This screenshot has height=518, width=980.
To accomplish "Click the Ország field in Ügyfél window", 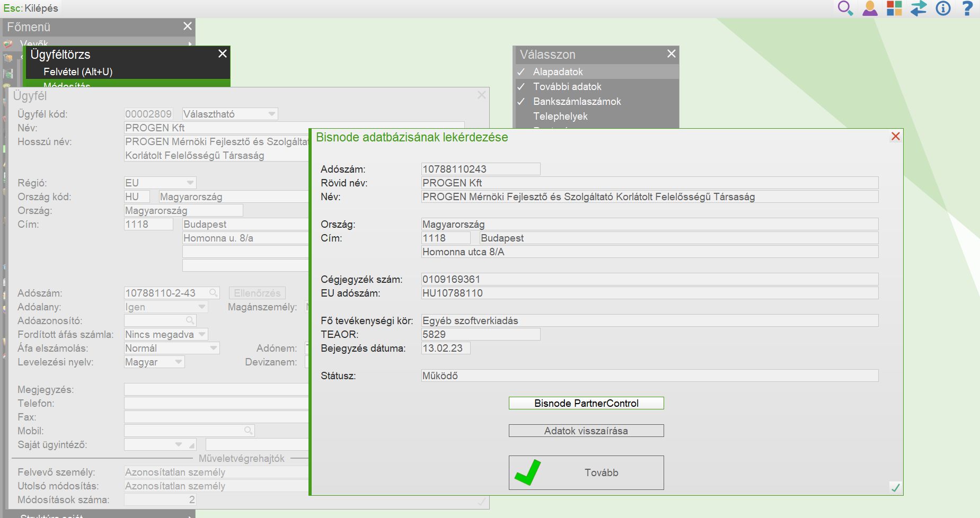I will (183, 210).
